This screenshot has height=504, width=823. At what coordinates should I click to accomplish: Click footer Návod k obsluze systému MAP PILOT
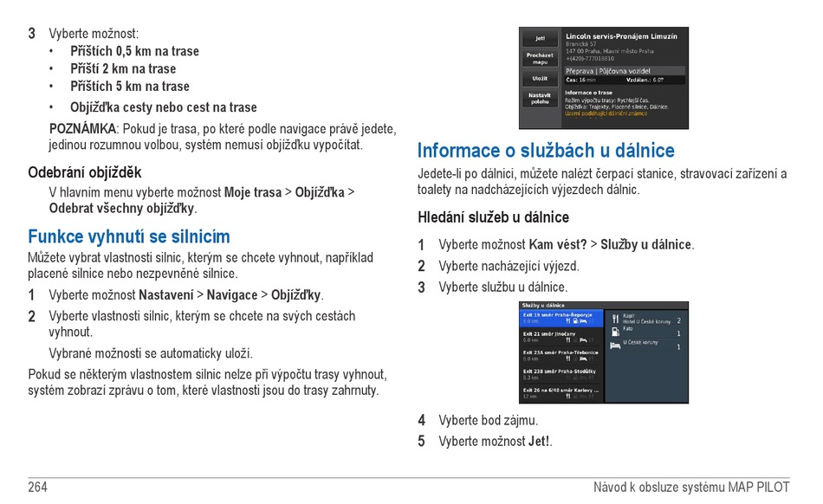point(691,488)
